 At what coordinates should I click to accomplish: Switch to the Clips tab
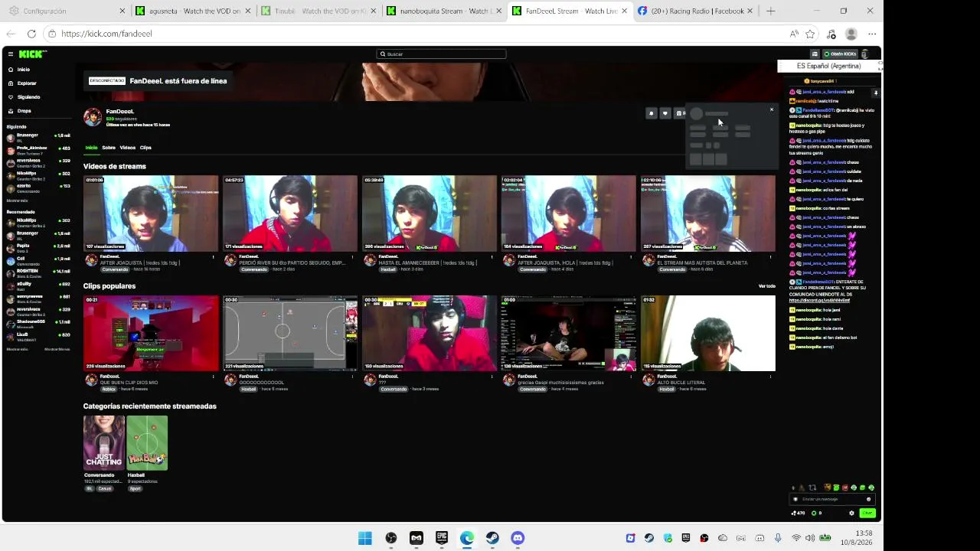[x=145, y=148]
